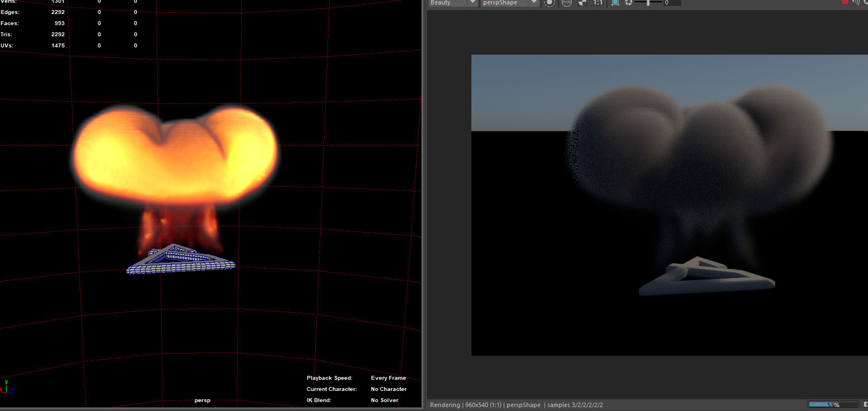This screenshot has width=868, height=411.
Task: Click the 'IK Blend:' label
Action: 319,400
